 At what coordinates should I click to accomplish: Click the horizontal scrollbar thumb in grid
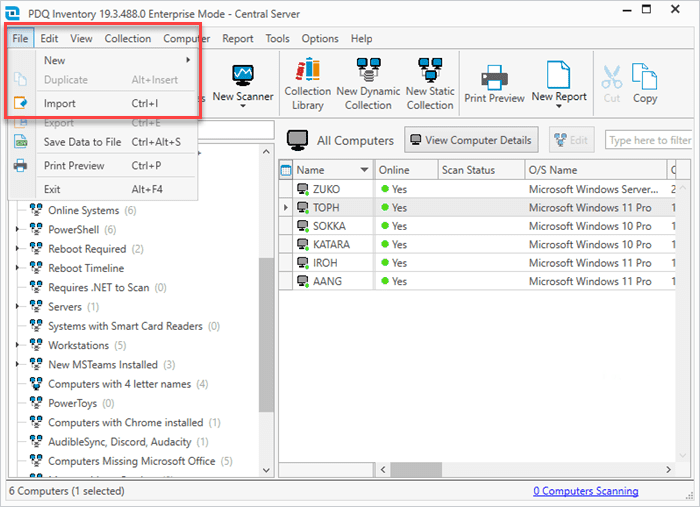pos(416,469)
